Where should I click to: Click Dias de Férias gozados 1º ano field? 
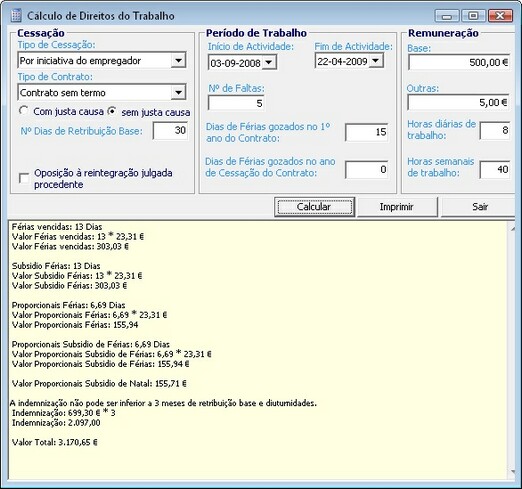click(x=367, y=132)
